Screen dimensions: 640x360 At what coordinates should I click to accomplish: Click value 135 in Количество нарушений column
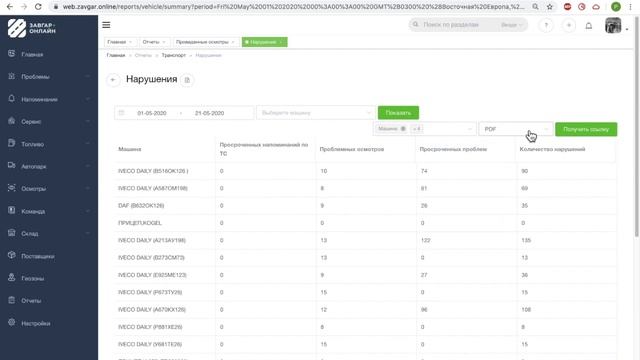click(x=526, y=240)
